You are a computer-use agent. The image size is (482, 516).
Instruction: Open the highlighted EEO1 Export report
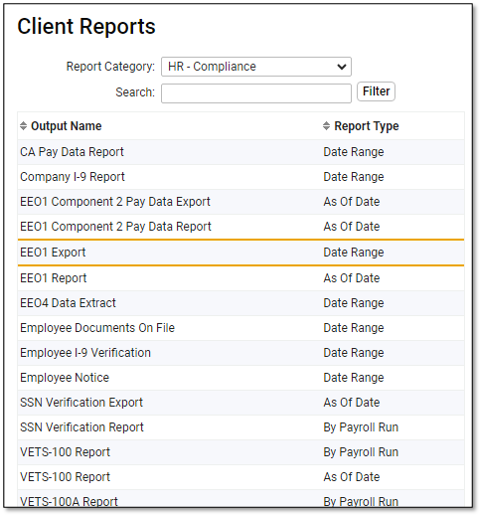pos(241,252)
